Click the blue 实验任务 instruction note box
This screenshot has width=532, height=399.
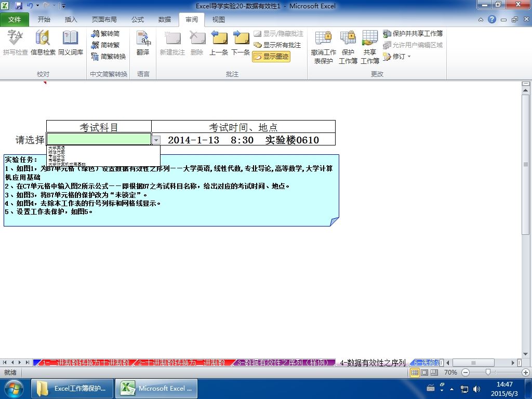(x=171, y=190)
